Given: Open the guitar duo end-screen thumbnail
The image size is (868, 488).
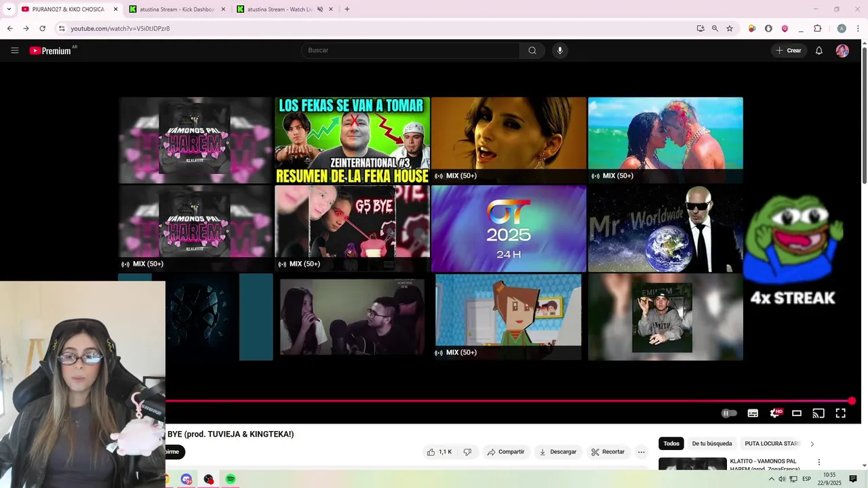Looking at the screenshot, I should 352,317.
